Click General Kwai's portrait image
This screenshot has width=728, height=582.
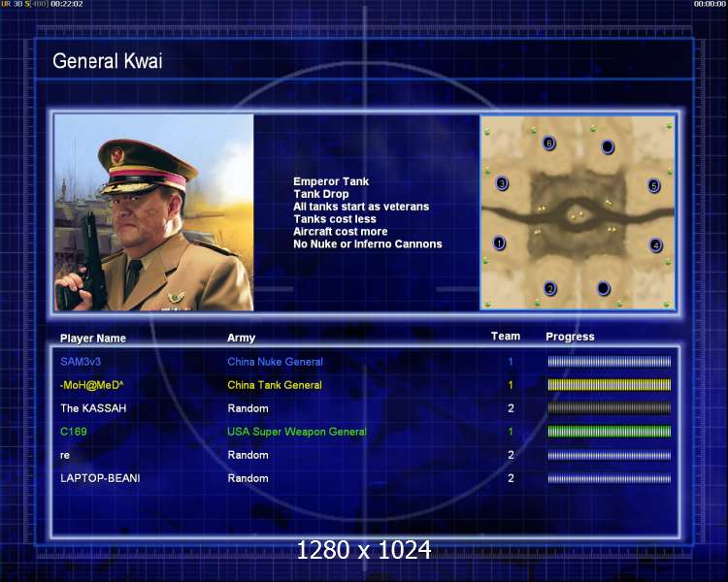click(154, 212)
